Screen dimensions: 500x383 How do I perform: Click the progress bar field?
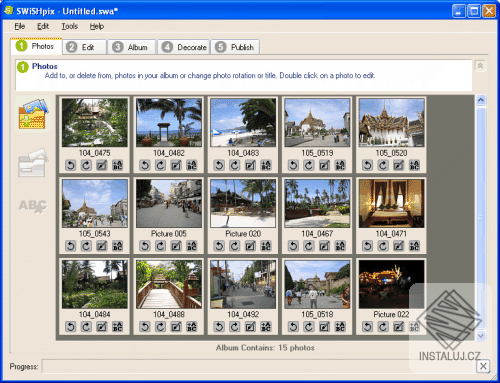point(259,366)
